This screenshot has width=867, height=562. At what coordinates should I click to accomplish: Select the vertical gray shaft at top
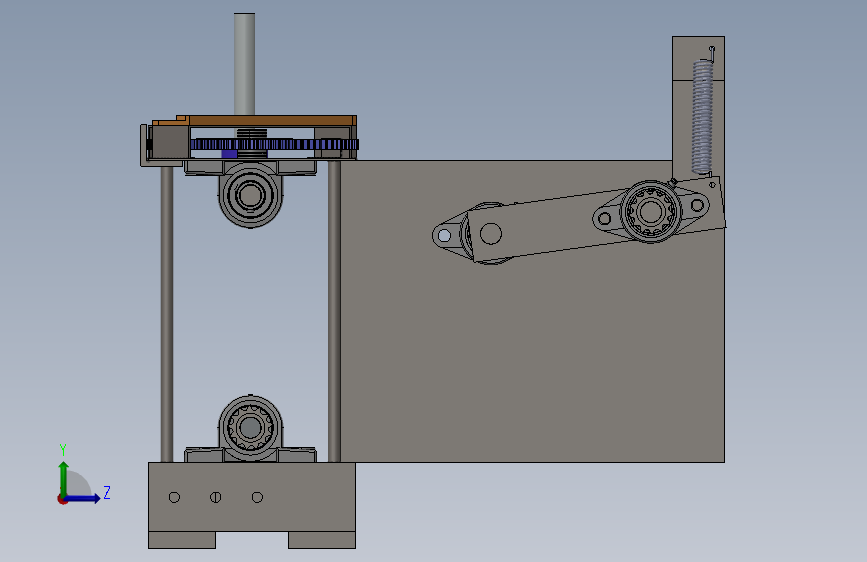pyautogui.click(x=244, y=64)
